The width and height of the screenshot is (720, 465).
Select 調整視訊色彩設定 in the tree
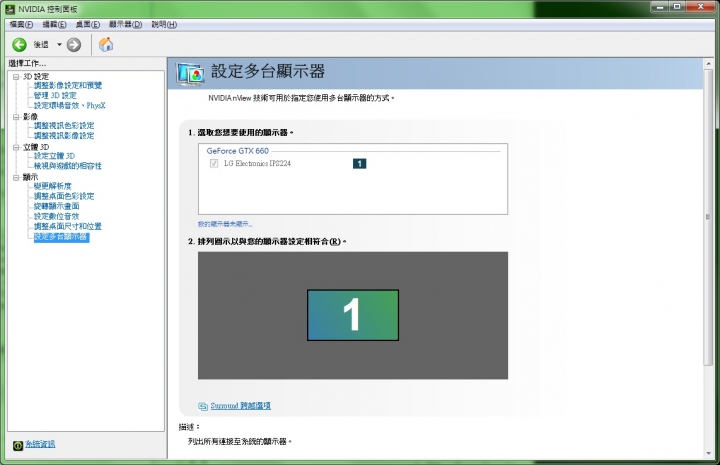[64, 126]
